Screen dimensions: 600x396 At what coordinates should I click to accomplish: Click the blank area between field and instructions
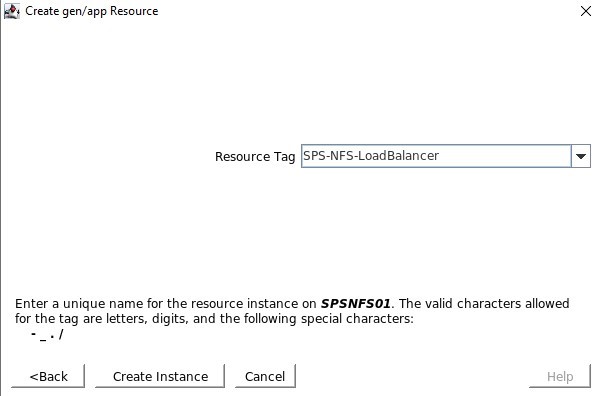(x=298, y=231)
